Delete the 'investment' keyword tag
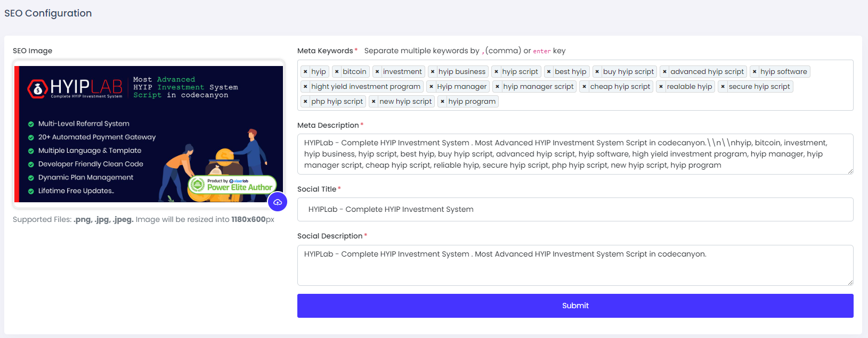The height and width of the screenshot is (338, 868). click(377, 72)
